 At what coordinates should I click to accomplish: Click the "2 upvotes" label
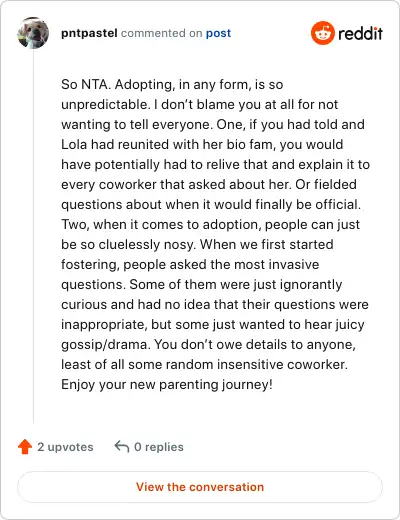65,447
